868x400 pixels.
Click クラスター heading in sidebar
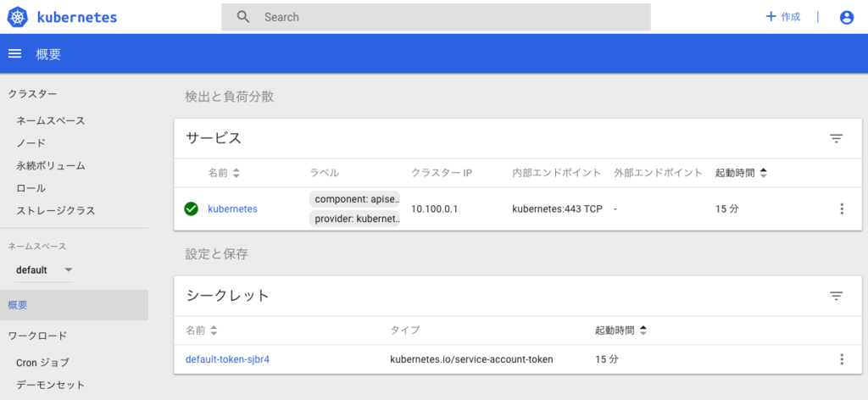click(32, 94)
